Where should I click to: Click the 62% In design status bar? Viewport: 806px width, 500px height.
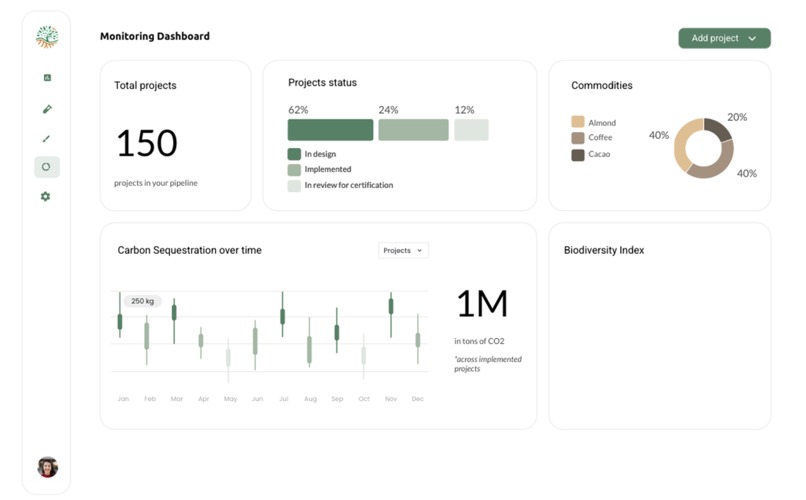(331, 130)
